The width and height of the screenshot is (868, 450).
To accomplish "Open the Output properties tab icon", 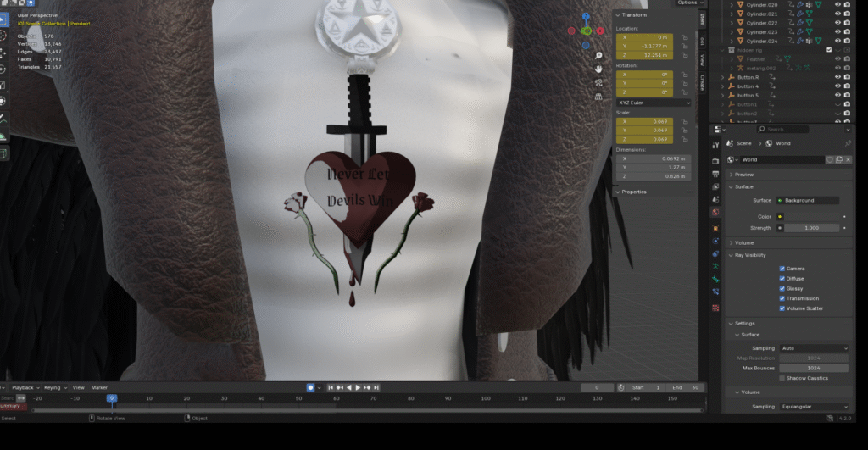I will [x=715, y=173].
